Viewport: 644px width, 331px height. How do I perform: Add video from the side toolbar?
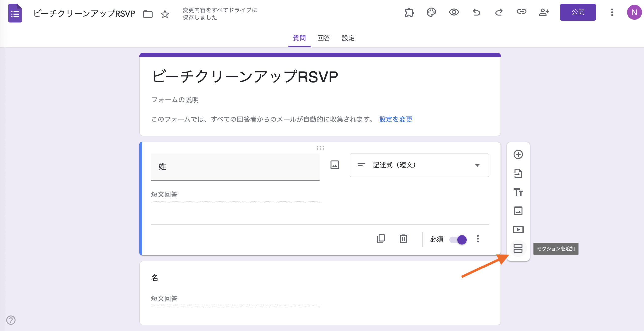(x=518, y=230)
